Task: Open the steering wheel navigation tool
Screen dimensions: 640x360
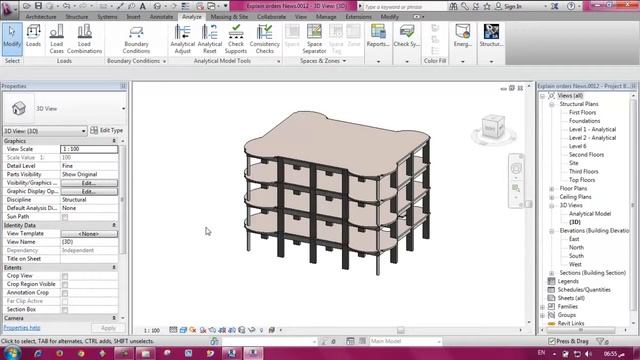Action: pyautogui.click(x=516, y=168)
